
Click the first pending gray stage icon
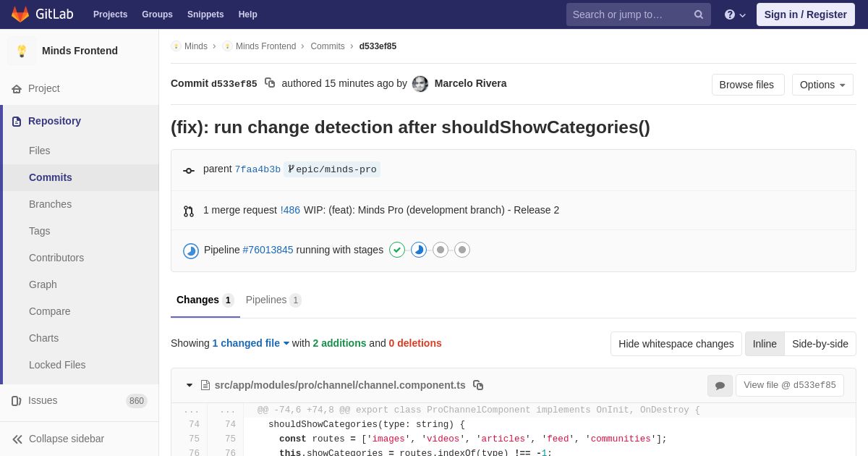[x=441, y=250]
